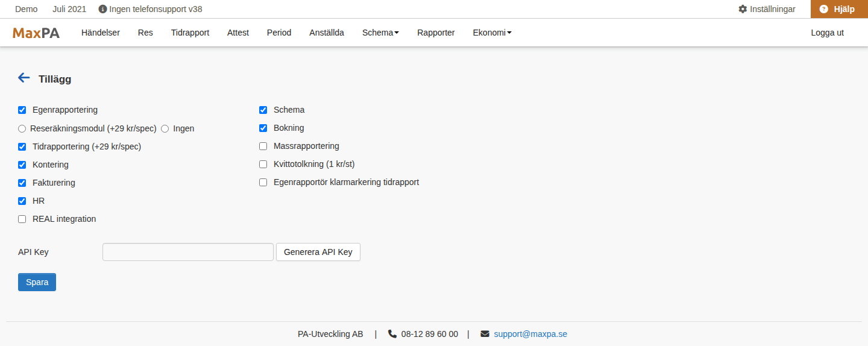Viewport: 868px width, 346px height.
Task: Click the phone icon in footer
Action: (392, 334)
